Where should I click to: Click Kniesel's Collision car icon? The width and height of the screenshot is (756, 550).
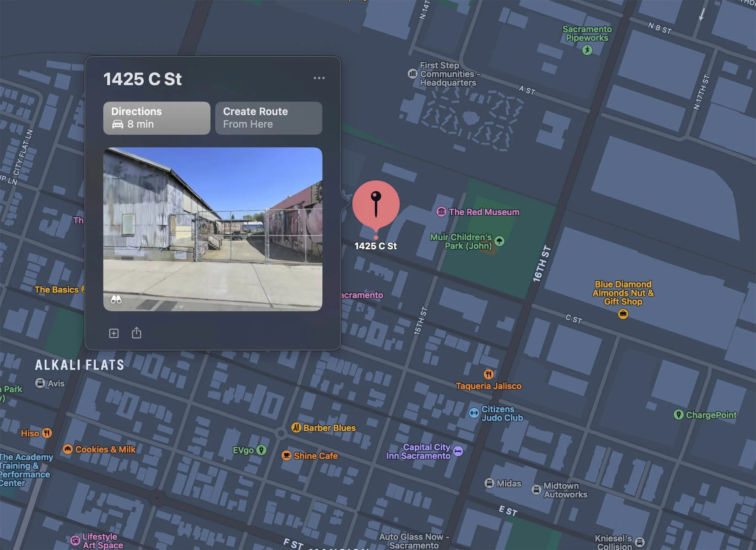pyautogui.click(x=640, y=542)
